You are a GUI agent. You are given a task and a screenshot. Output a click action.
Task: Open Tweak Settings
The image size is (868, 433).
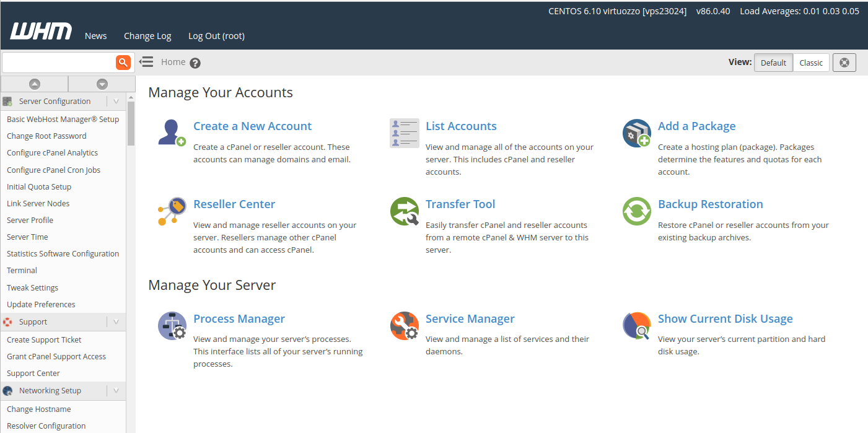click(32, 288)
